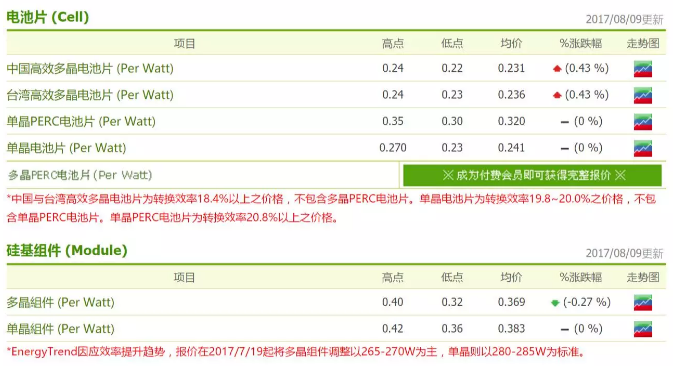Click 电池片 (Cell) section heading
Screen dimensions: 674x367
[x=48, y=17]
